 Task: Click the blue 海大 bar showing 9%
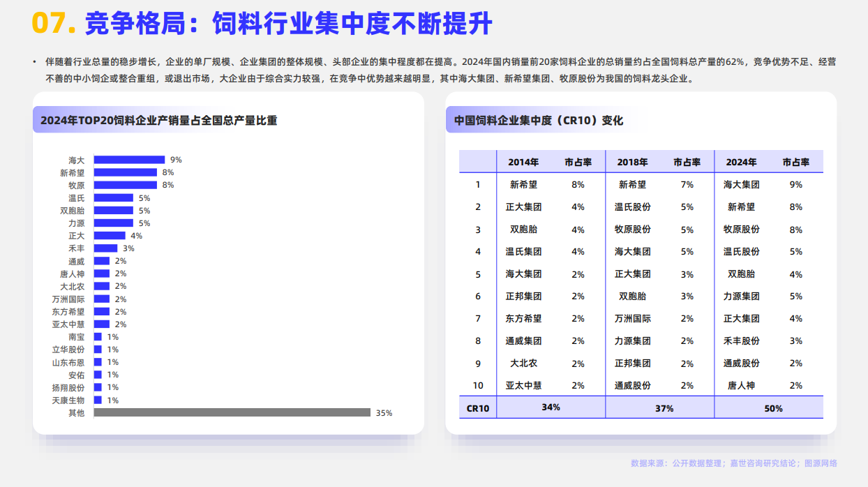(129, 160)
